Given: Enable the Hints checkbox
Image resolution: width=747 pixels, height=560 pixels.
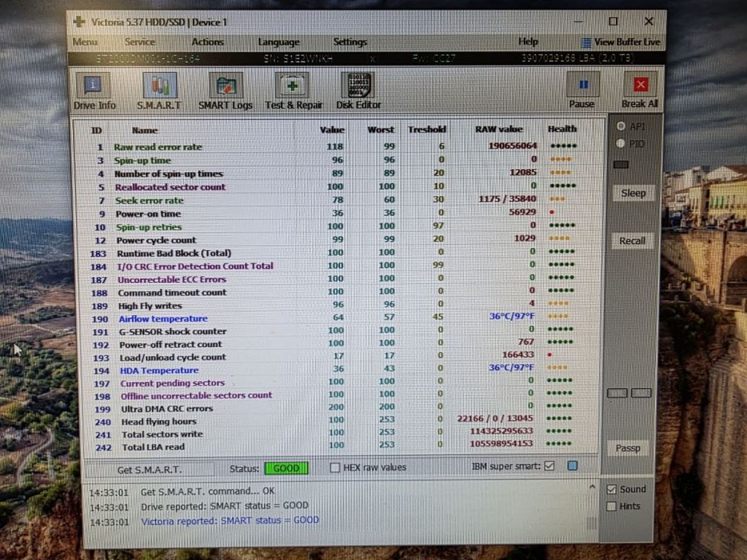Looking at the screenshot, I should (x=611, y=506).
